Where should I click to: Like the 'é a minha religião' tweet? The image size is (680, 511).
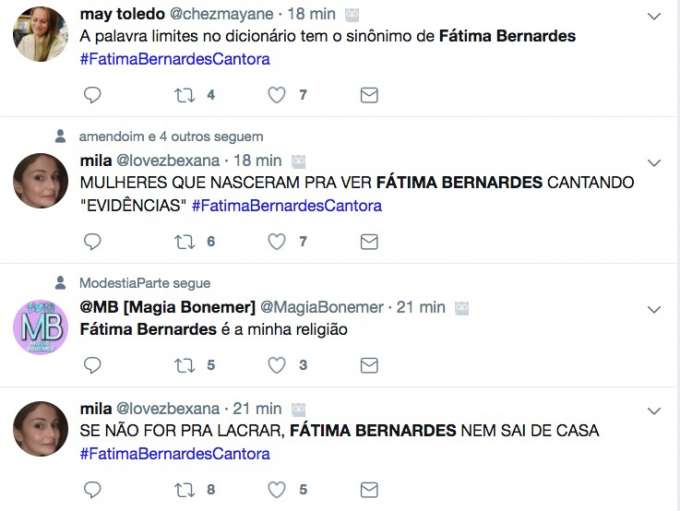[277, 365]
